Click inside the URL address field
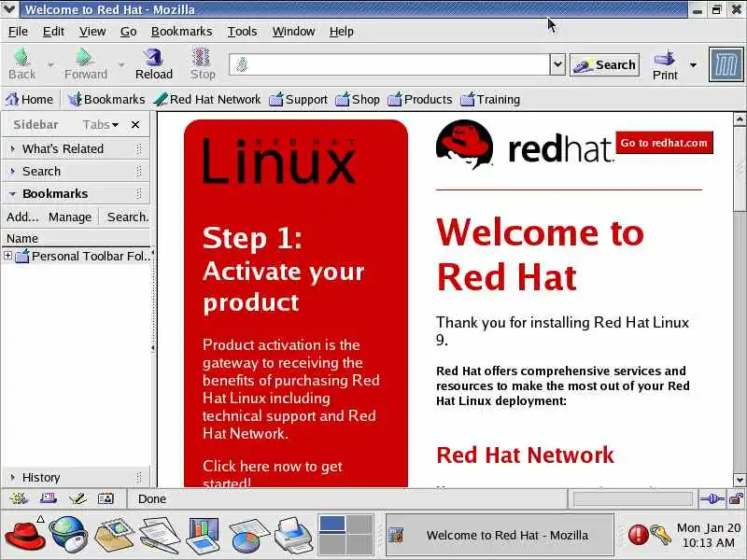This screenshot has height=560, width=747. coord(389,64)
